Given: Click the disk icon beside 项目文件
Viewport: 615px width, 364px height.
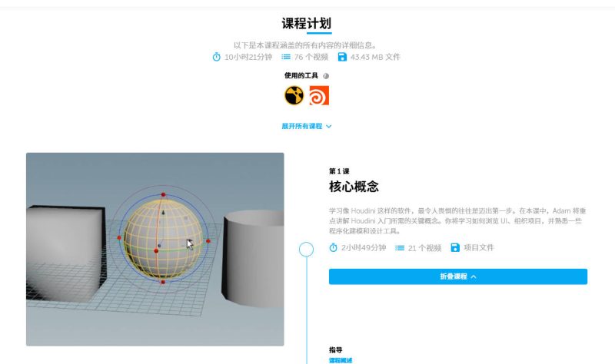Looking at the screenshot, I should coord(455,247).
